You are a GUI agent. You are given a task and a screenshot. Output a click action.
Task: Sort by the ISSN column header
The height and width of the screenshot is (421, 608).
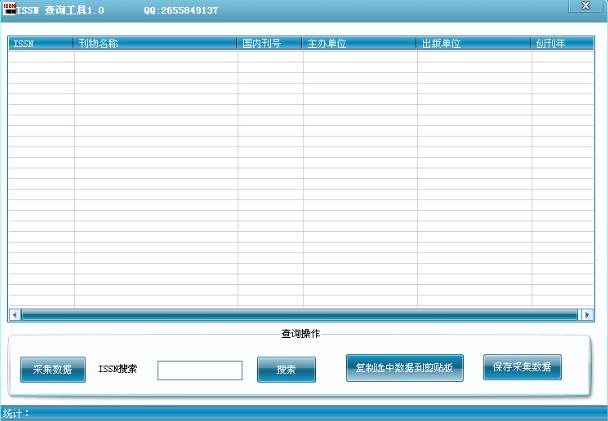[x=41, y=43]
